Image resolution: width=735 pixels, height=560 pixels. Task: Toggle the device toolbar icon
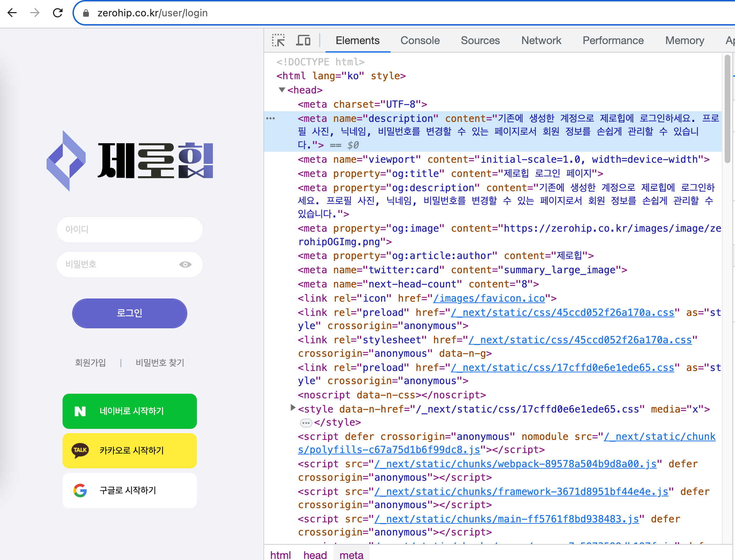303,41
